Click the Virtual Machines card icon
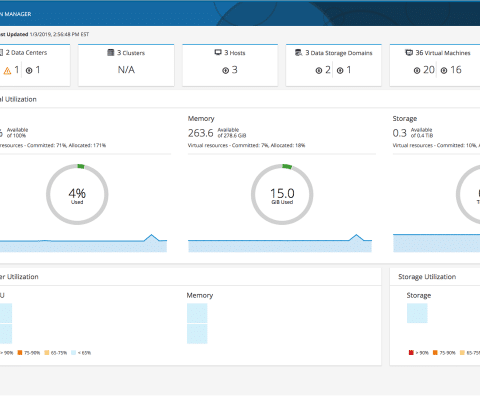The image size is (480, 398). [409, 53]
